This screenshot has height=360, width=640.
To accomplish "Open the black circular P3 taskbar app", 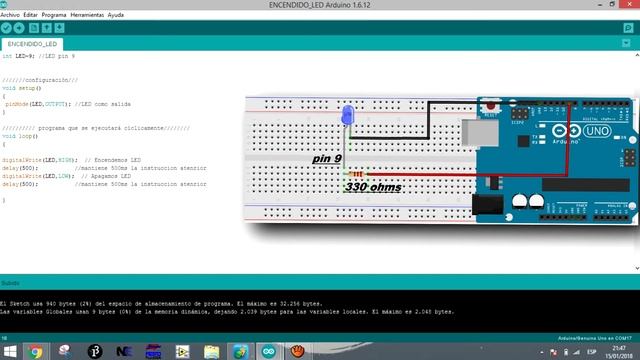I will pyautogui.click(x=95, y=351).
